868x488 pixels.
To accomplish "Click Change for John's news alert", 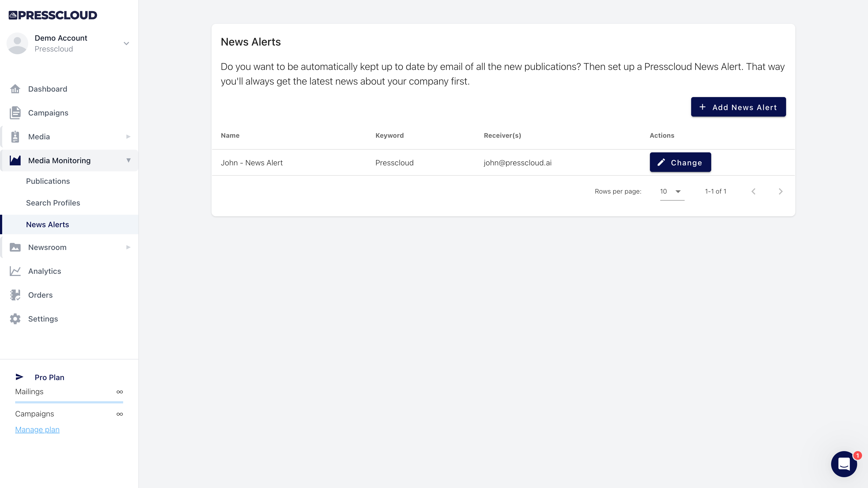I will click(680, 162).
